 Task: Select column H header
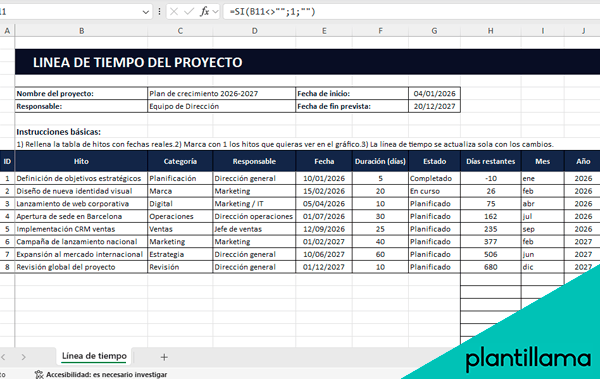491,31
